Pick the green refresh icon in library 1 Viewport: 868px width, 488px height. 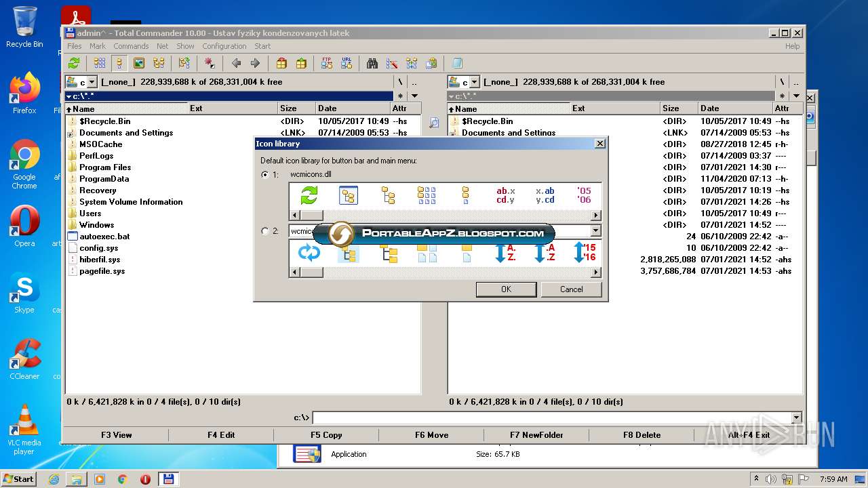(x=309, y=196)
